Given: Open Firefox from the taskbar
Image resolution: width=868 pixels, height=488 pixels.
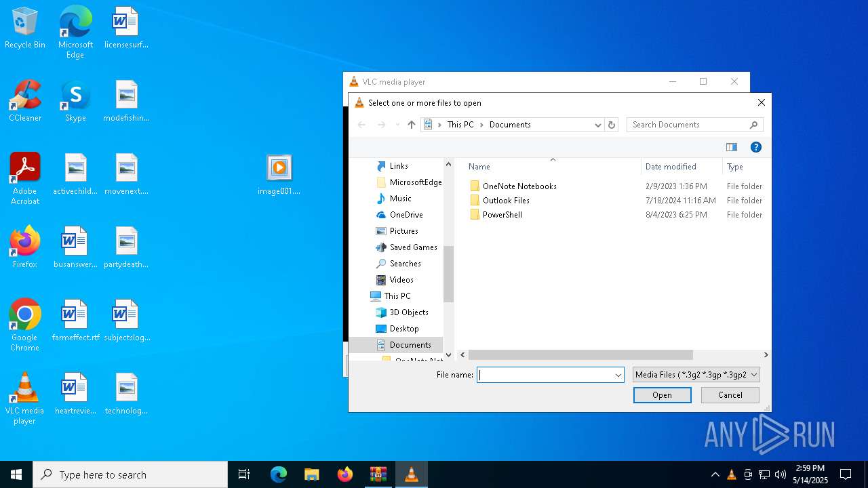Looking at the screenshot, I should (x=345, y=474).
